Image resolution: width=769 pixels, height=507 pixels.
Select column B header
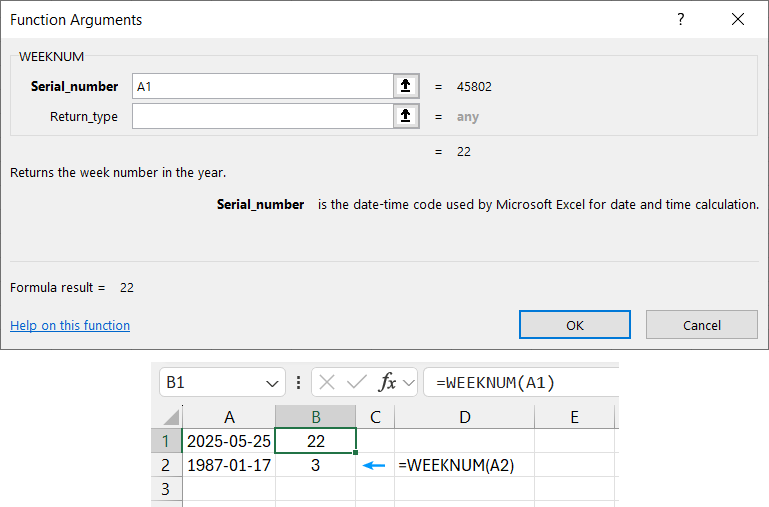tap(316, 417)
